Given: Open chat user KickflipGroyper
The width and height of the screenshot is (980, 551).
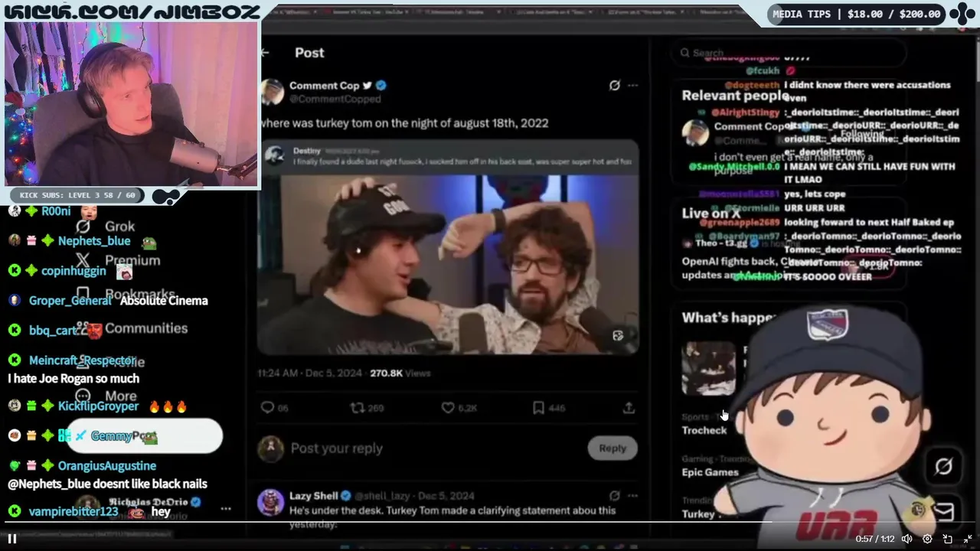Looking at the screenshot, I should (x=98, y=406).
